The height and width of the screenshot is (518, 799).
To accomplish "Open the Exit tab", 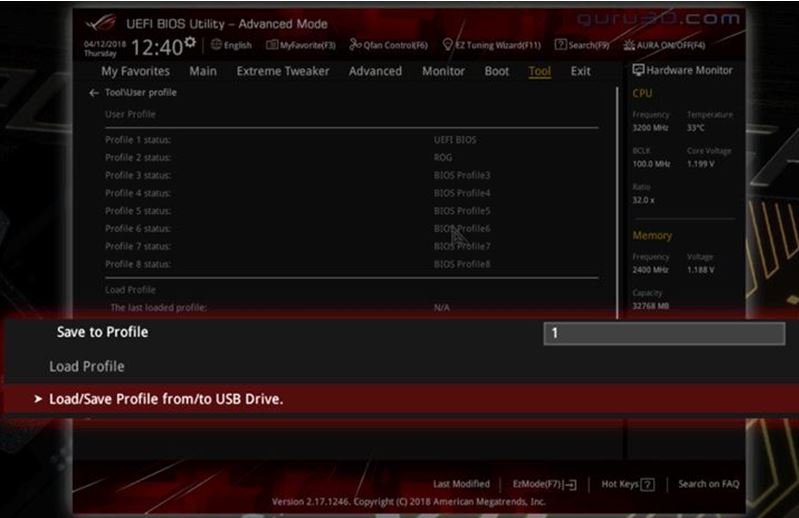I will coord(580,71).
